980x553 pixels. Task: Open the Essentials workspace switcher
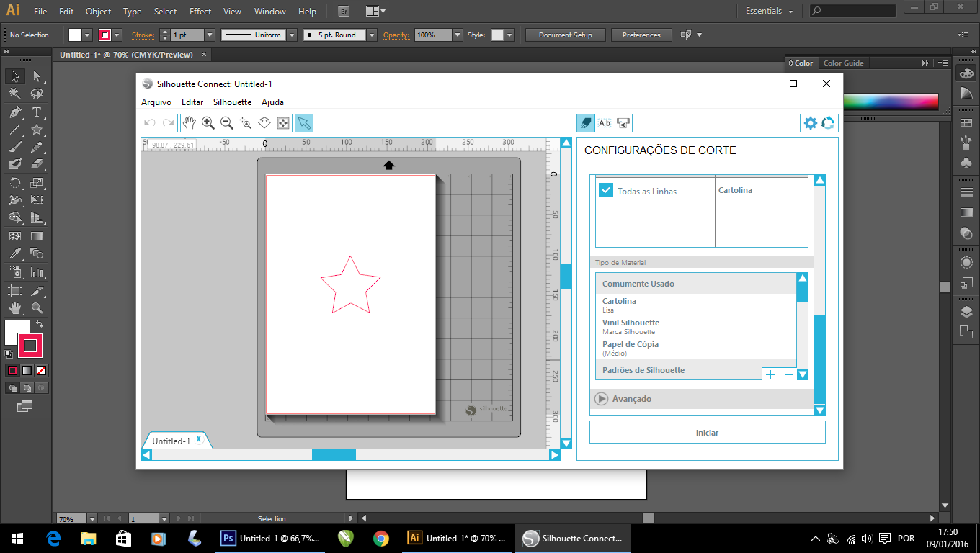coord(770,11)
